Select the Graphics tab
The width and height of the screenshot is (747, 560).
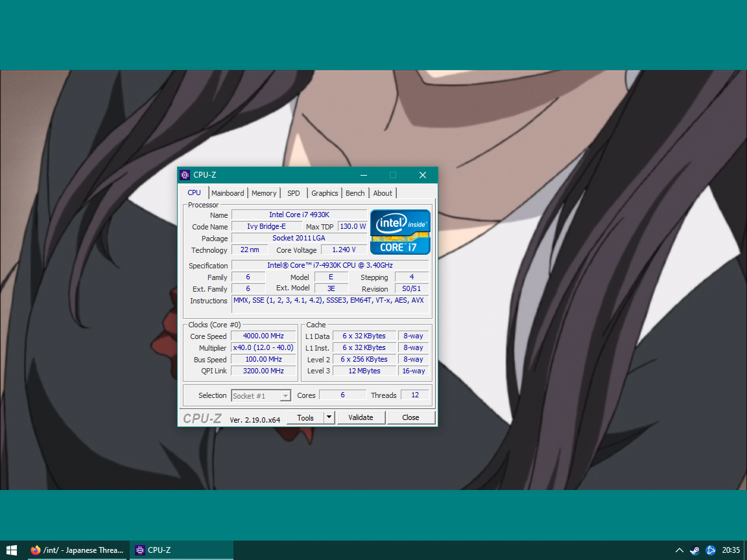[324, 193]
